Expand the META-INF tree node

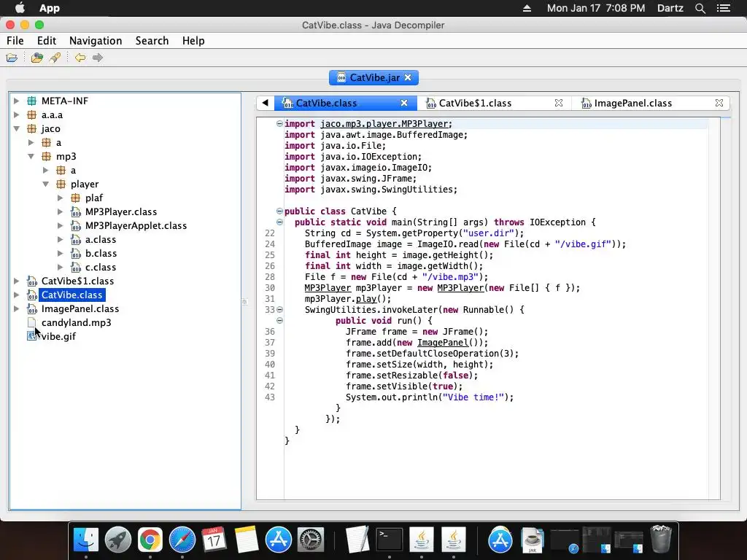(x=16, y=101)
